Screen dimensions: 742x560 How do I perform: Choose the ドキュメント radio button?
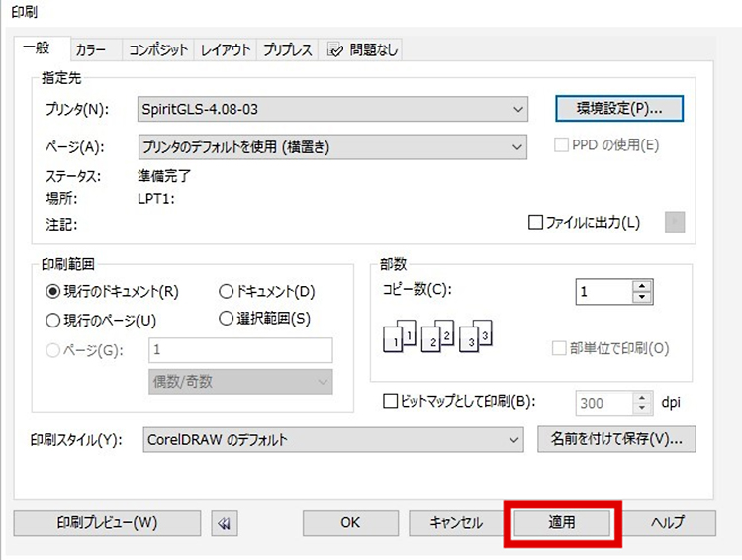click(226, 292)
